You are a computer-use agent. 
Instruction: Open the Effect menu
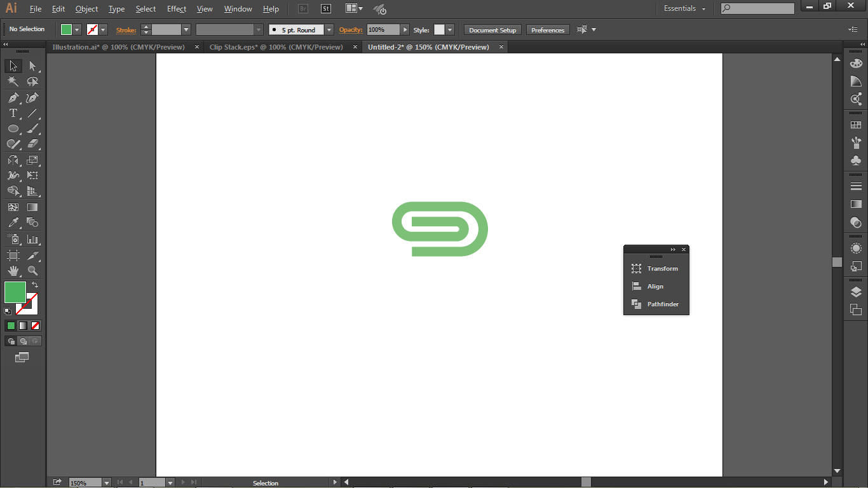click(x=177, y=9)
